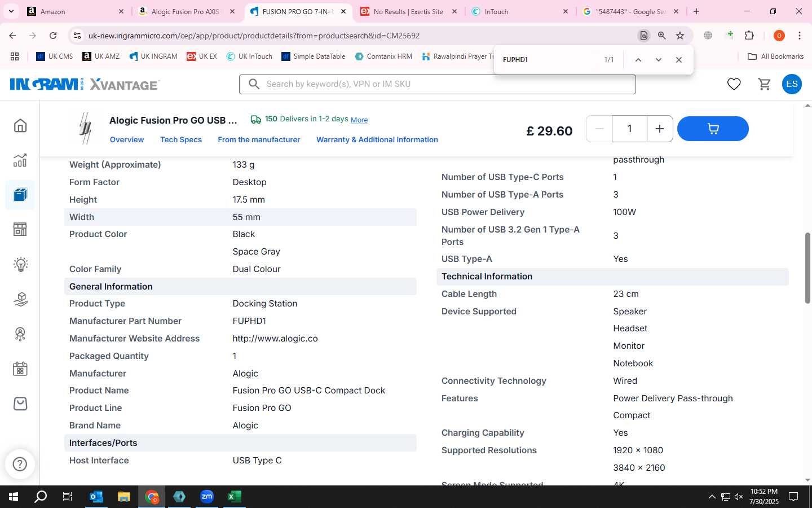Open Outlook from taskbar
Screen dimensions: 812x508
96,497
